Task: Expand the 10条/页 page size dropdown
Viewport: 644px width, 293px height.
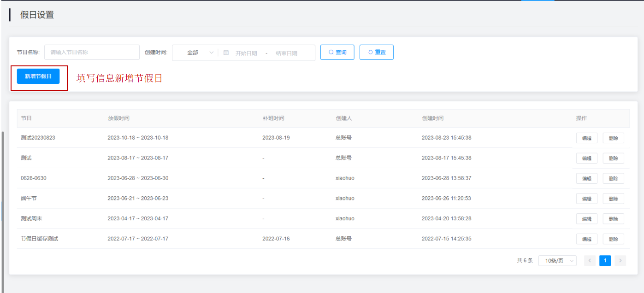Action: [557, 261]
